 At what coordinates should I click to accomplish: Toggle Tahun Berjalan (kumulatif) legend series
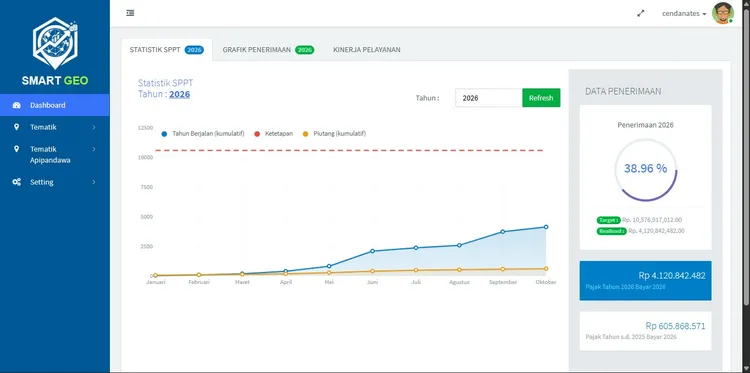click(203, 134)
